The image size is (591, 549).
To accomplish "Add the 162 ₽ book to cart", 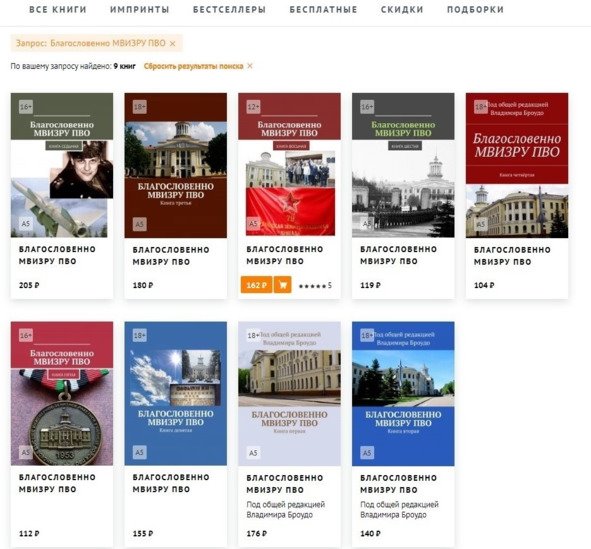I will (283, 285).
